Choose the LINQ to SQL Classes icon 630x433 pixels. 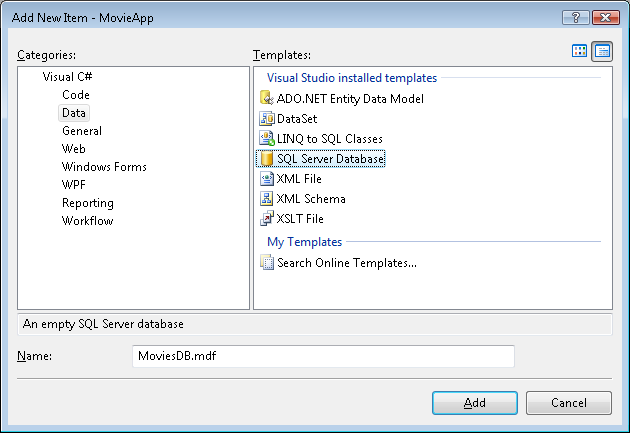pyautogui.click(x=267, y=139)
